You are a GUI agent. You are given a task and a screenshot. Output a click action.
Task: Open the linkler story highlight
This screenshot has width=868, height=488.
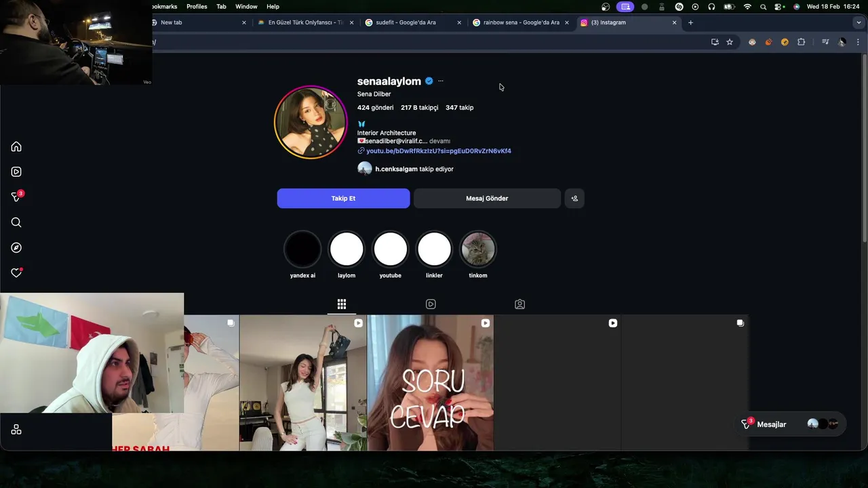[434, 249]
